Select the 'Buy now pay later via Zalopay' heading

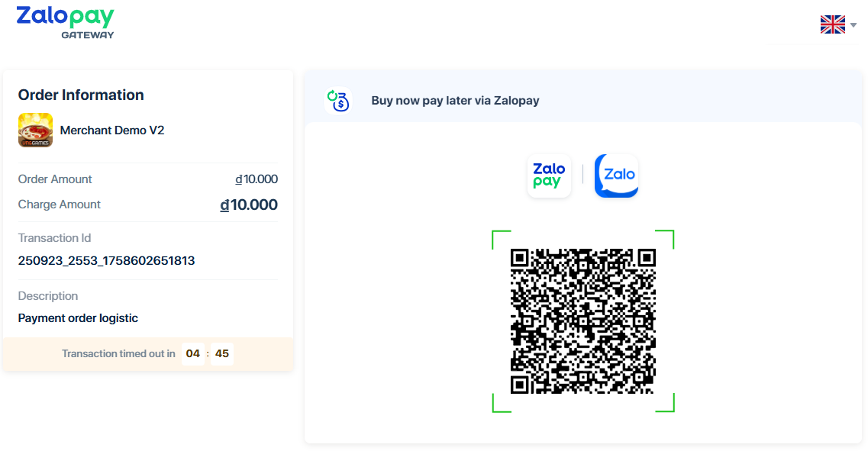[x=455, y=101]
